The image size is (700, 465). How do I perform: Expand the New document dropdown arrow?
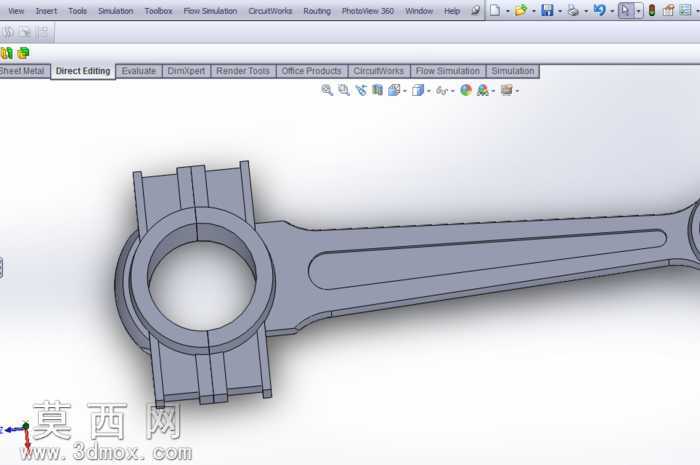tap(508, 11)
